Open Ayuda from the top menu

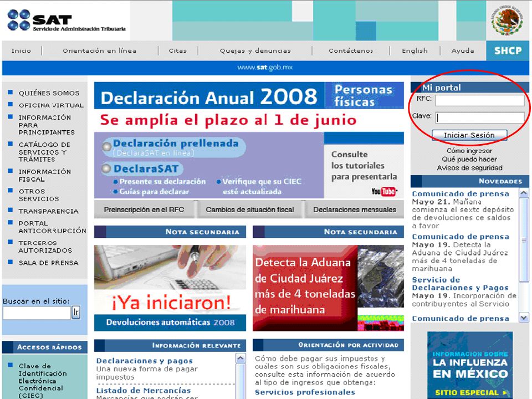462,51
